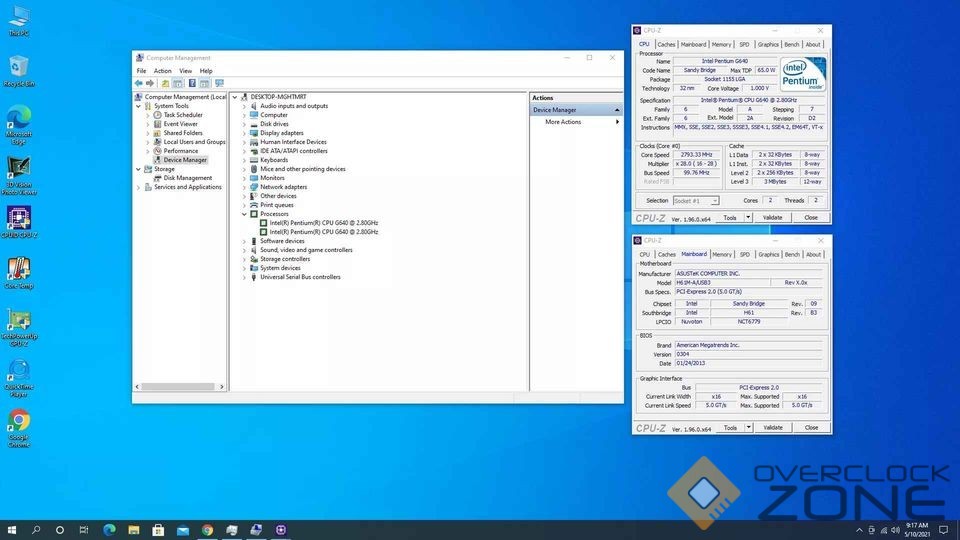
Task: Click the taskbar Search icon
Action: pyautogui.click(x=36, y=530)
